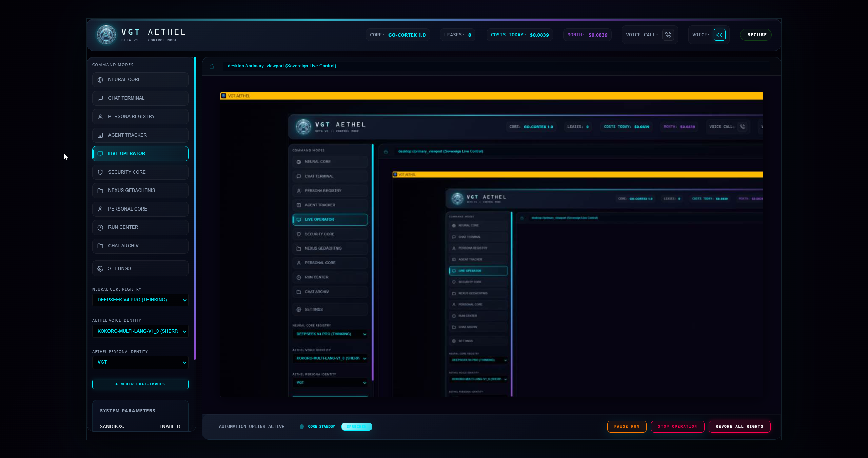868x458 pixels.
Task: Click the globe icon for Neural Core
Action: click(x=100, y=80)
